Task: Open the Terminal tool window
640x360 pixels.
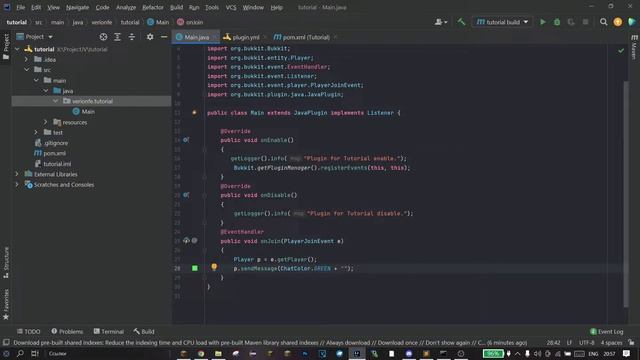Action: (x=109, y=331)
